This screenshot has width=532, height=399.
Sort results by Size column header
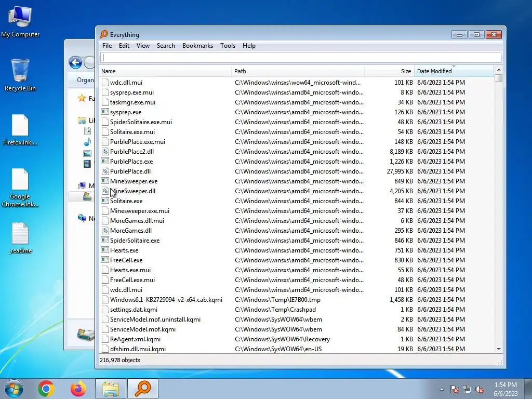[x=390, y=71]
